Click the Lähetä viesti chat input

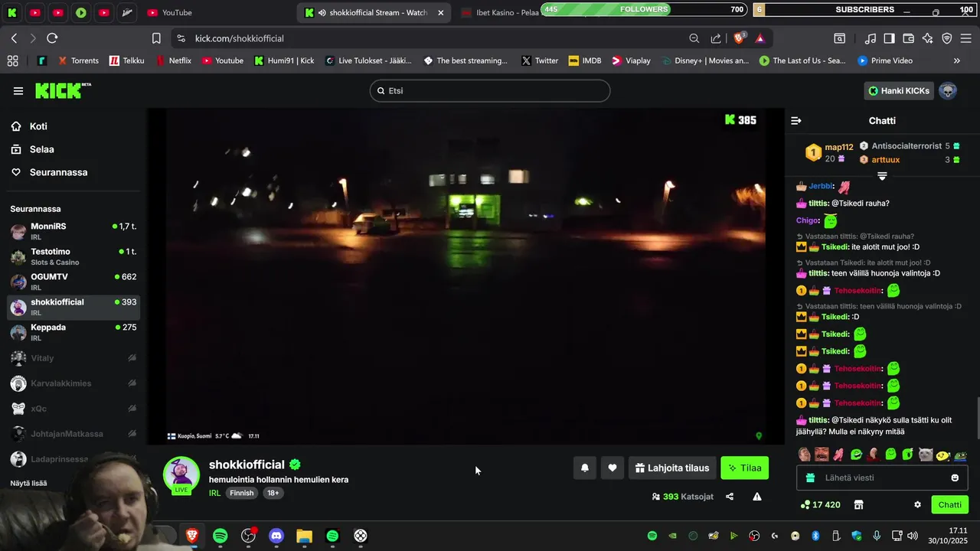882,478
